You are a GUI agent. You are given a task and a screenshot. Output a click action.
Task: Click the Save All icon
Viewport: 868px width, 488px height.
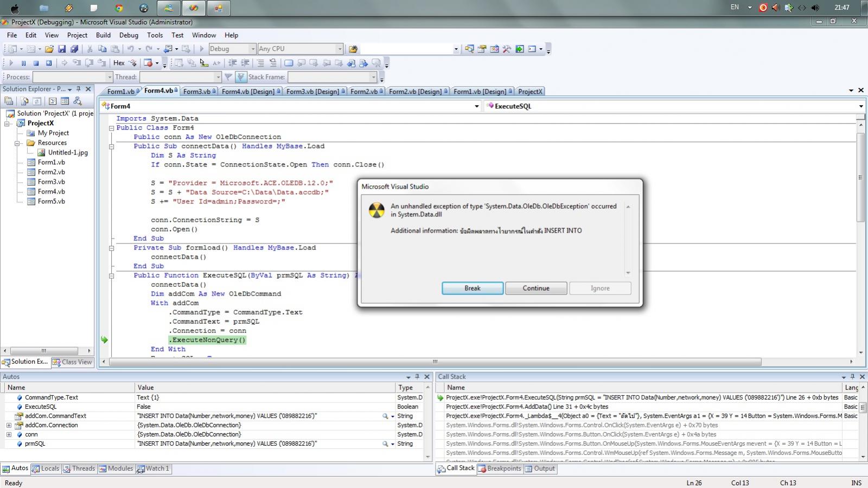point(74,49)
